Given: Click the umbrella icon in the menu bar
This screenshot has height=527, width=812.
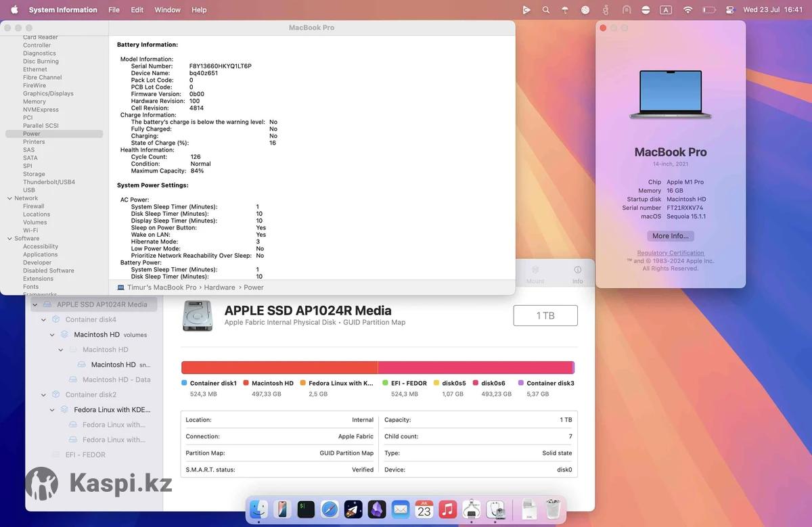Looking at the screenshot, I should click(x=565, y=9).
